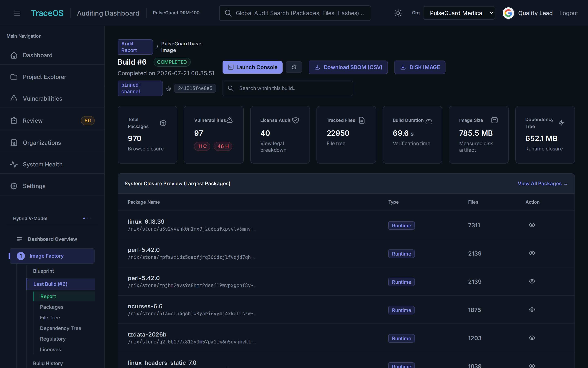Click the DISK IMAGE download button

click(420, 67)
